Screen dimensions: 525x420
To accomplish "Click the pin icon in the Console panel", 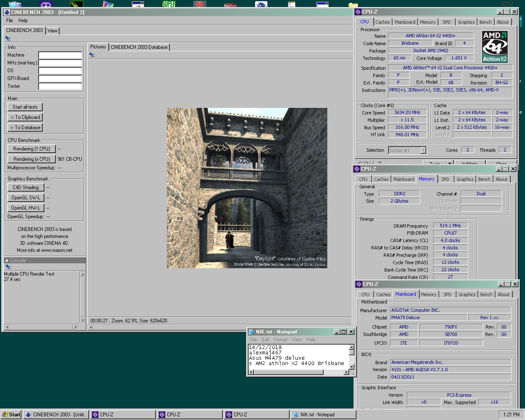I will [x=8, y=267].
